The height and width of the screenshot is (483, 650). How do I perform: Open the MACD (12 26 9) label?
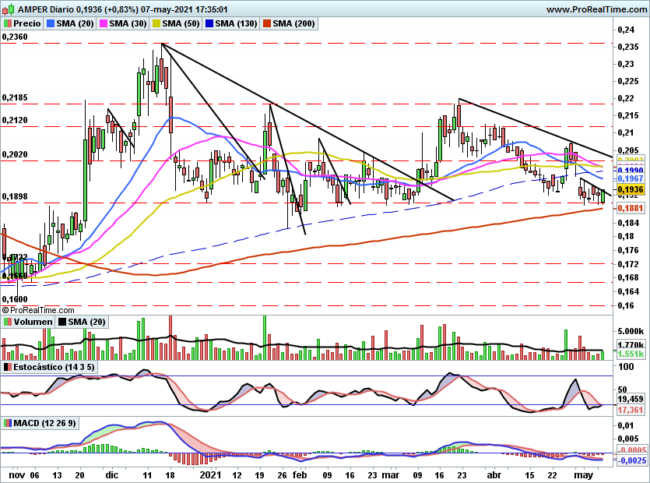coord(45,423)
